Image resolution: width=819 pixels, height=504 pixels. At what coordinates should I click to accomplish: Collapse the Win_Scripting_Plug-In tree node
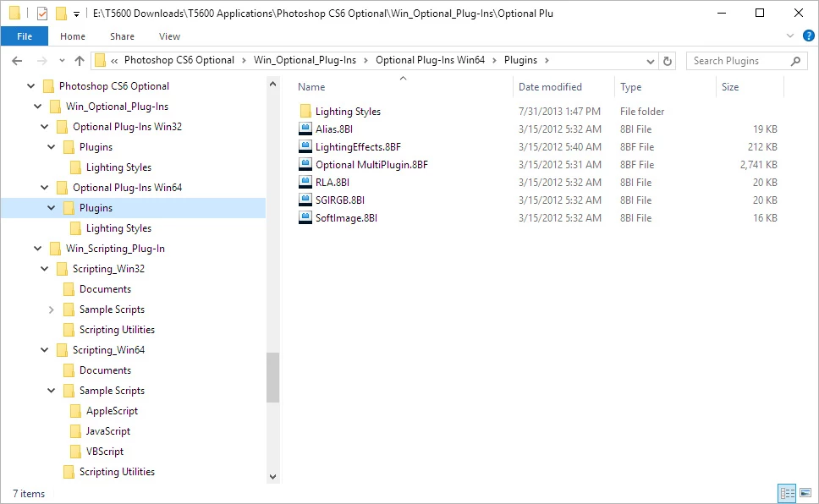tap(37, 249)
